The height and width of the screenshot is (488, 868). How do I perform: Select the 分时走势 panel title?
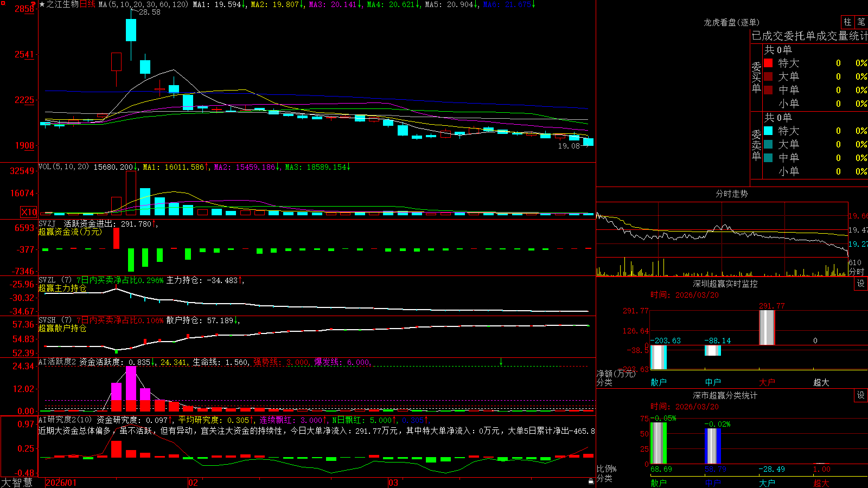732,194
